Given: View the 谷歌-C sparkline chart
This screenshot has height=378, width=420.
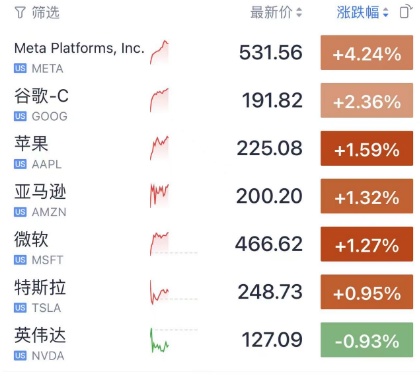Looking at the screenshot, I should pyautogui.click(x=159, y=100).
